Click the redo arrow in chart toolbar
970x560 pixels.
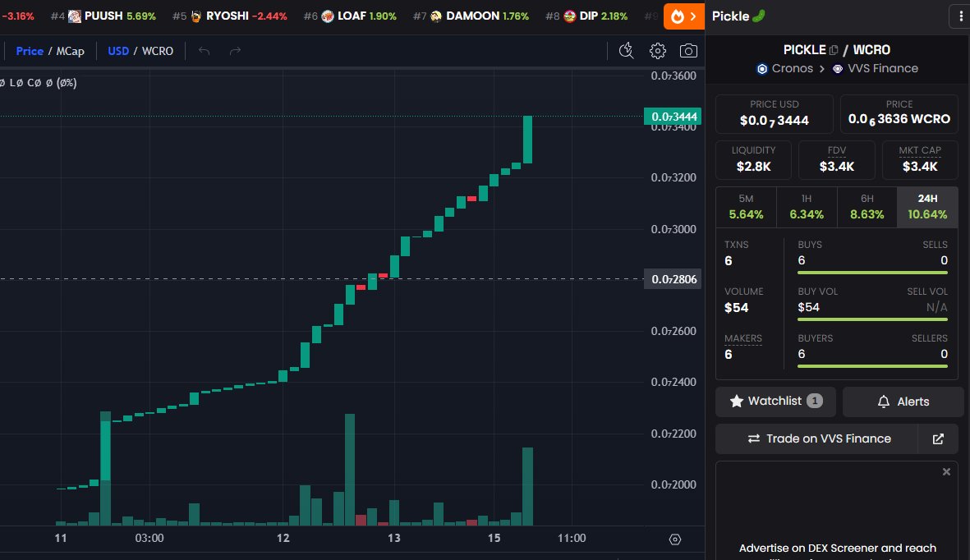[235, 51]
